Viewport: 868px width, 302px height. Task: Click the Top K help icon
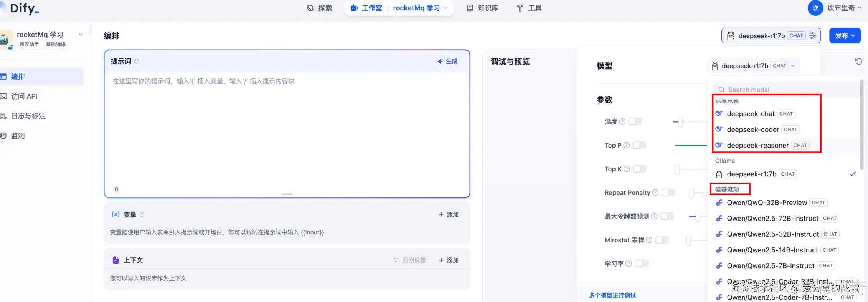point(627,169)
